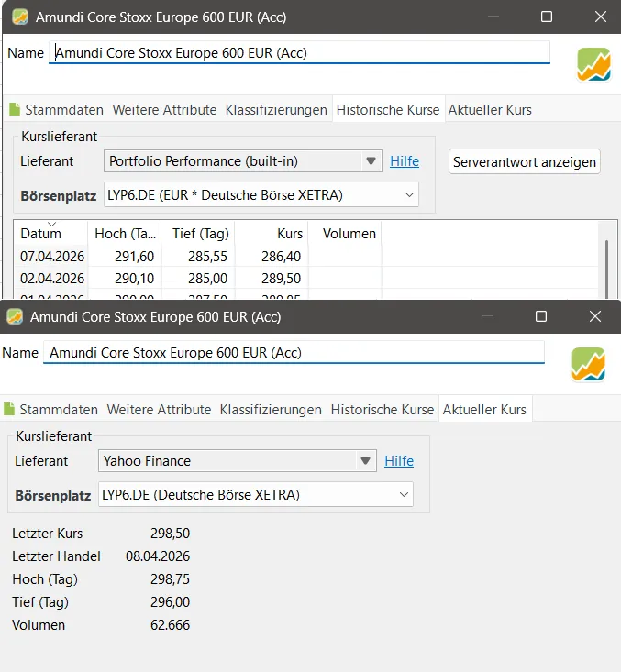Click the Portfolio Performance logo in the Yahoo Finance dialog
This screenshot has height=672, width=621.
coord(588,364)
